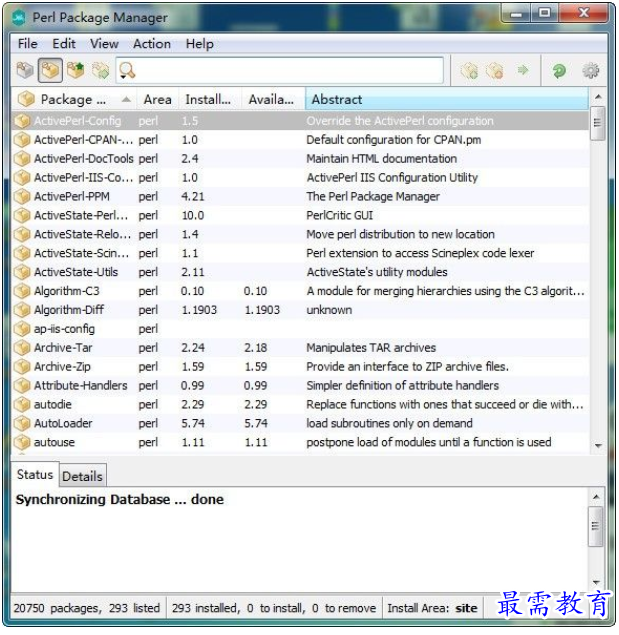
Task: Open the Action menu
Action: click(x=152, y=44)
